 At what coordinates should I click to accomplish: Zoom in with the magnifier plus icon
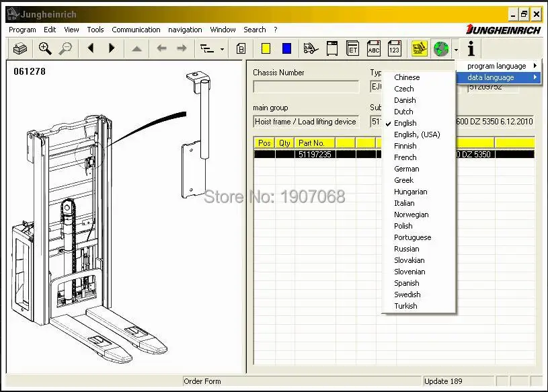45,48
